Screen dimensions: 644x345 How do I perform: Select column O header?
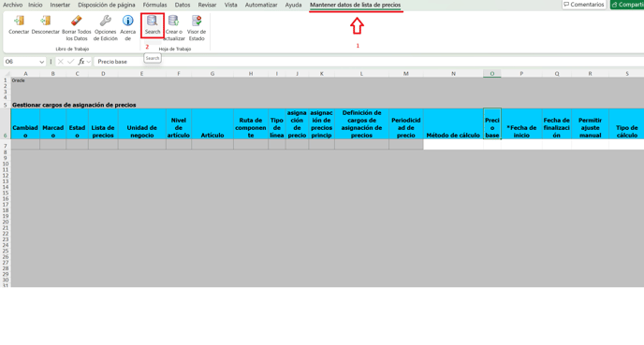point(492,74)
